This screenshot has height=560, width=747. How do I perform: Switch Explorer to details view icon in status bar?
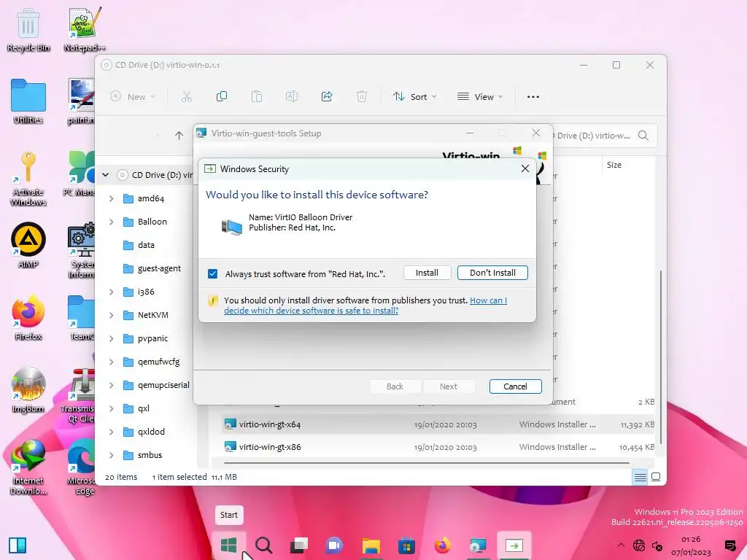point(640,477)
